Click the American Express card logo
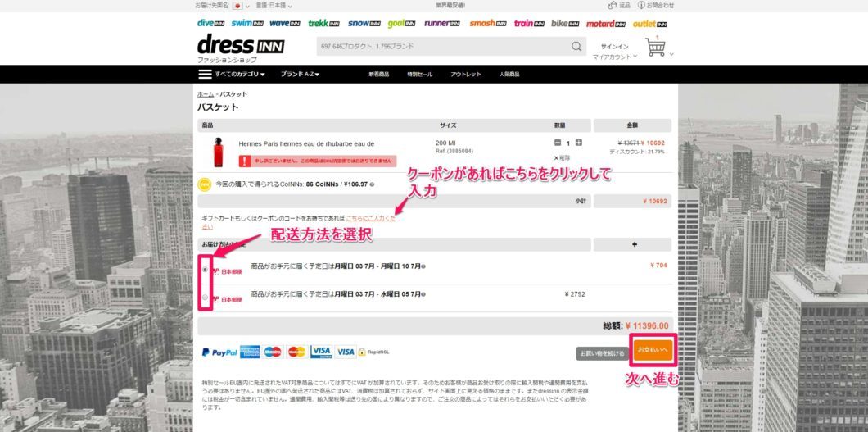Viewport: 868px width, 432px height. [x=250, y=352]
